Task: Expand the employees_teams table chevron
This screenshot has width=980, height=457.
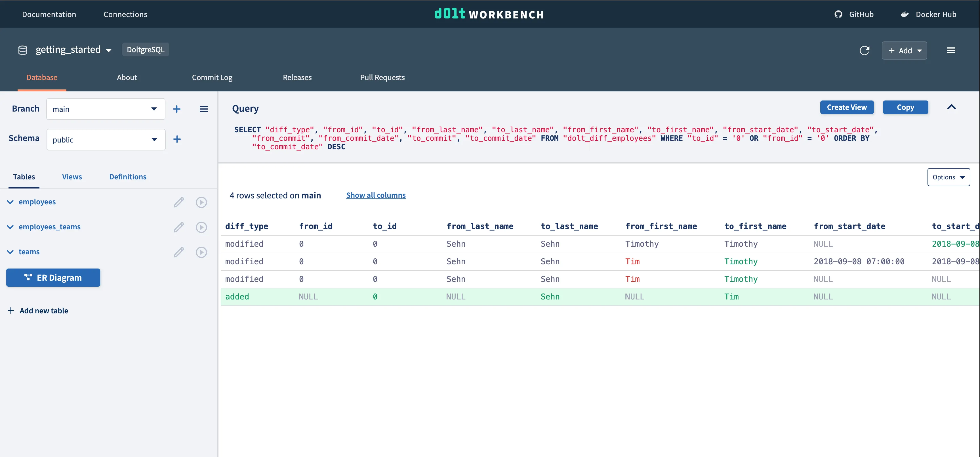Action: (x=10, y=227)
